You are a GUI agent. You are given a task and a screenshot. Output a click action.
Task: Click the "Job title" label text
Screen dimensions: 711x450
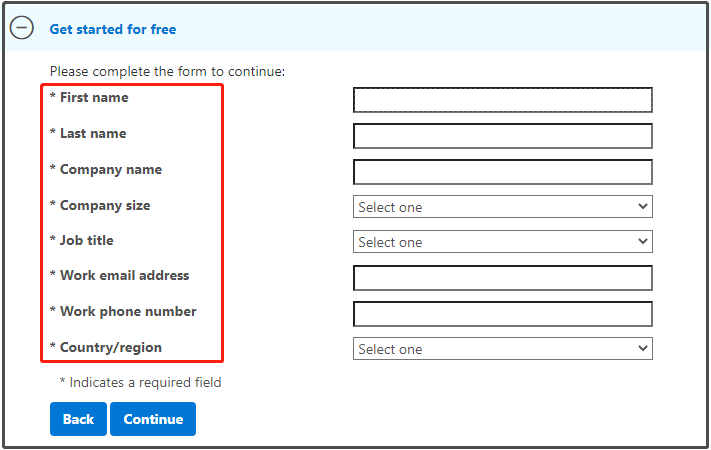87,240
